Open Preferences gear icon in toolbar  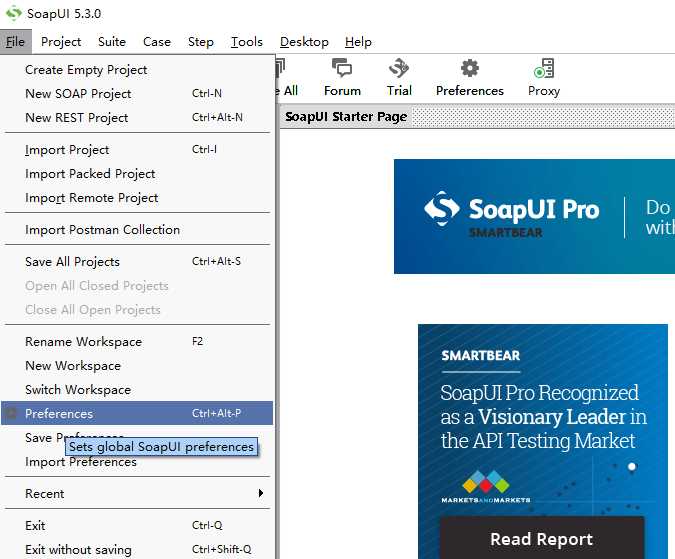tap(470, 78)
